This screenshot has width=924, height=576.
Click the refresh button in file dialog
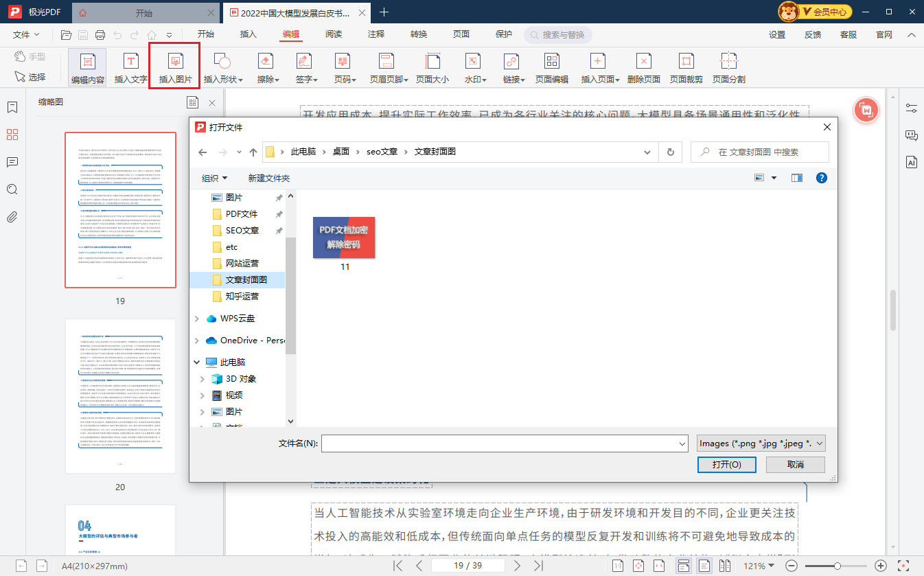(671, 152)
